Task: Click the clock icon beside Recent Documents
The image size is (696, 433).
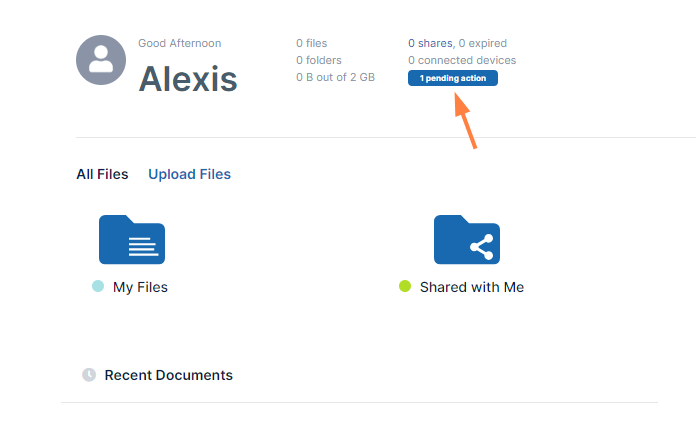Action: click(x=89, y=375)
